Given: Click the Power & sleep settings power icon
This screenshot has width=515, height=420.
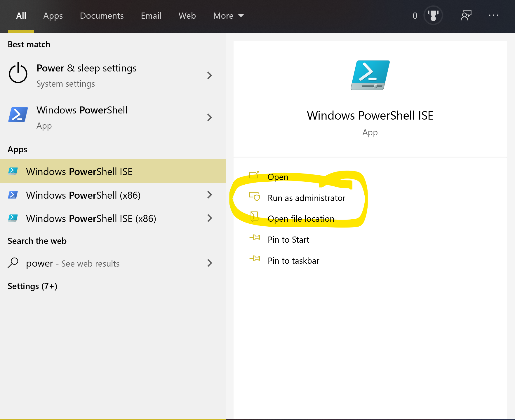Looking at the screenshot, I should [x=18, y=73].
